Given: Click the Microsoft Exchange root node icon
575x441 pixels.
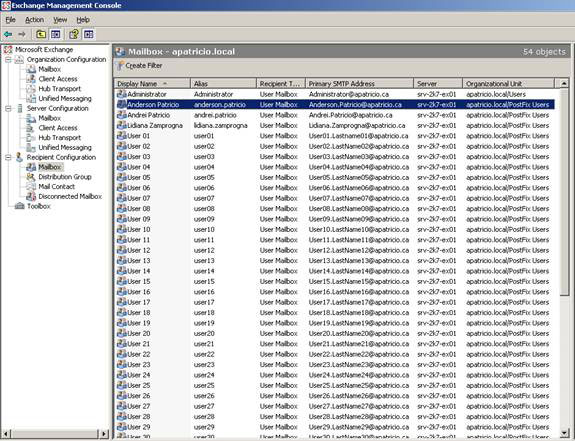Looking at the screenshot, I should [8, 49].
